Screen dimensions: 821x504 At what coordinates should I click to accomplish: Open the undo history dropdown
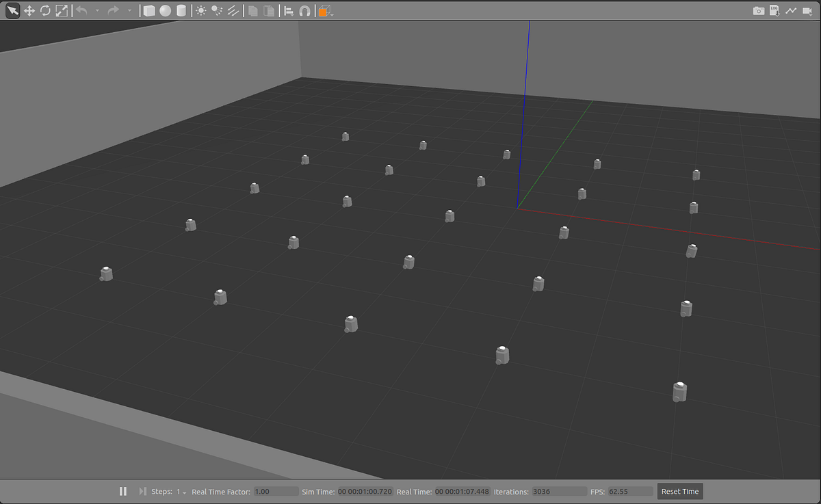97,10
